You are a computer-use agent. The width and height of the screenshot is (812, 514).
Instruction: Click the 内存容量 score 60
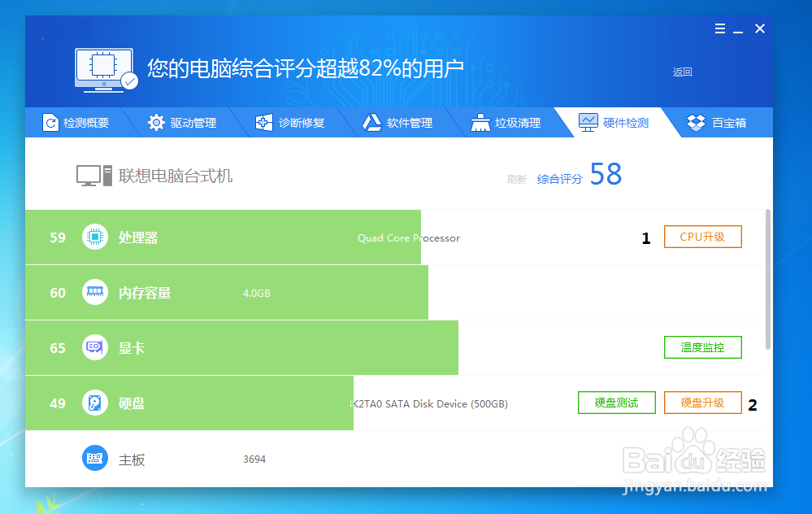click(x=58, y=293)
